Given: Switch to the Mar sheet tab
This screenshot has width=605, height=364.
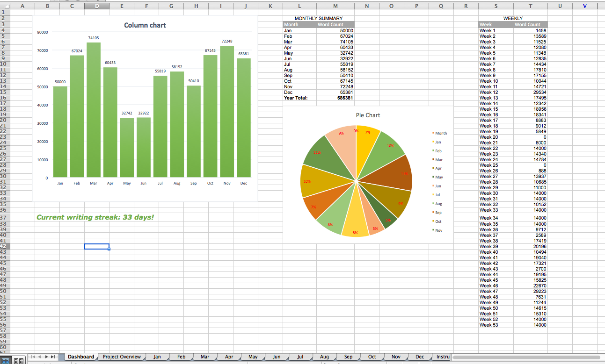Looking at the screenshot, I should coord(205,357).
